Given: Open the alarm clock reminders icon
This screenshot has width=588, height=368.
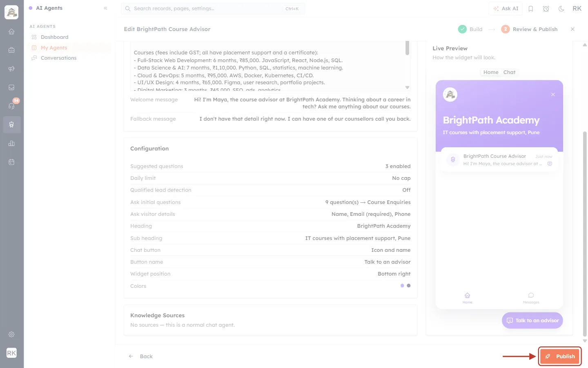Looking at the screenshot, I should [546, 9].
